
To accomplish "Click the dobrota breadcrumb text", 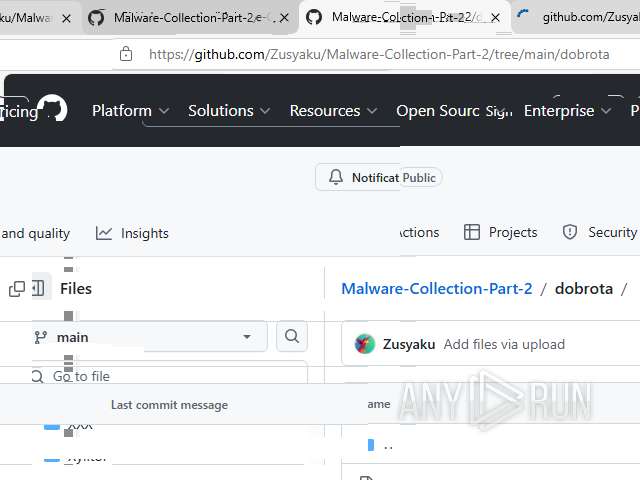I will 584,289.
